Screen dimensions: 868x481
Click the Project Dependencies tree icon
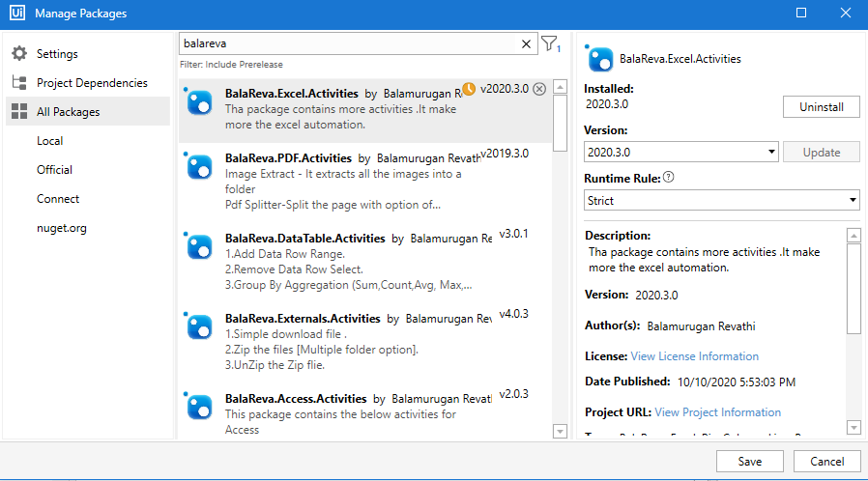point(19,83)
